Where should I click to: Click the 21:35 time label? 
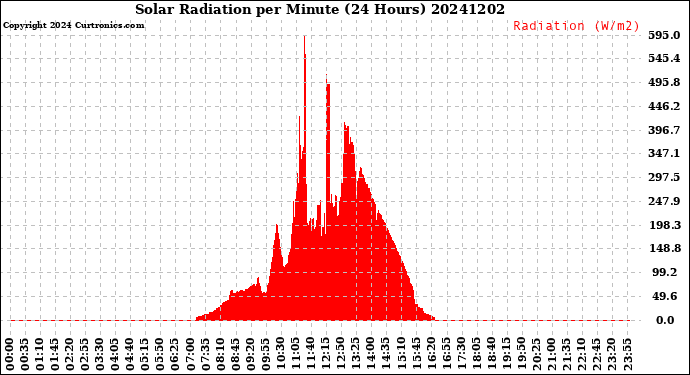point(567,355)
